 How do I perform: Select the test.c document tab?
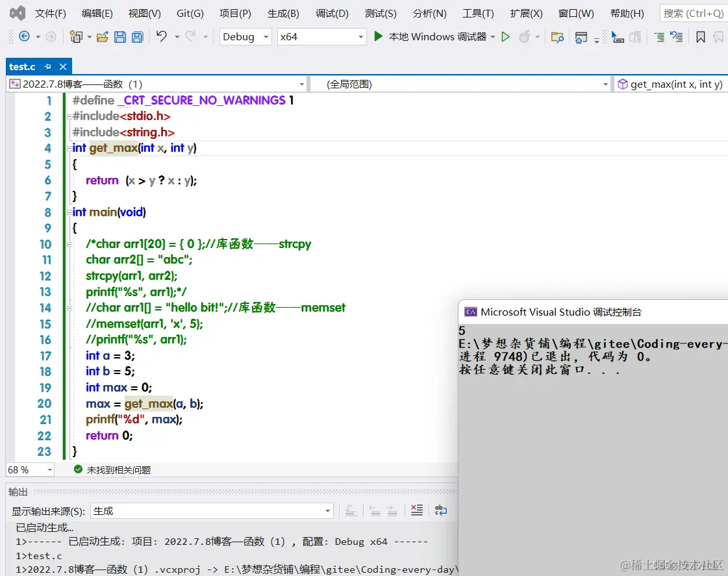[x=22, y=66]
